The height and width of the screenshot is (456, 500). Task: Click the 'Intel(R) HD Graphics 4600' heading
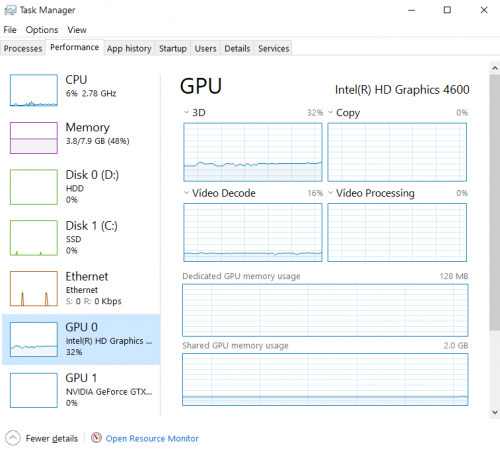click(x=402, y=90)
